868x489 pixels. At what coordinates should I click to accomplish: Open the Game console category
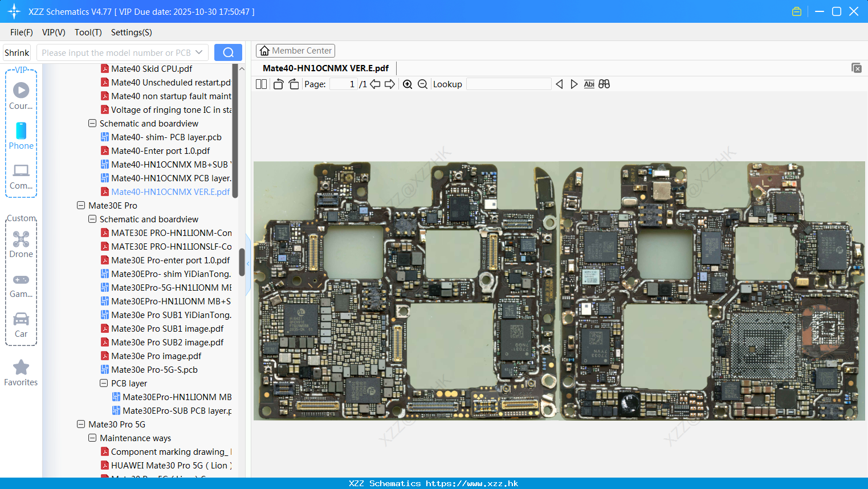tap(21, 286)
